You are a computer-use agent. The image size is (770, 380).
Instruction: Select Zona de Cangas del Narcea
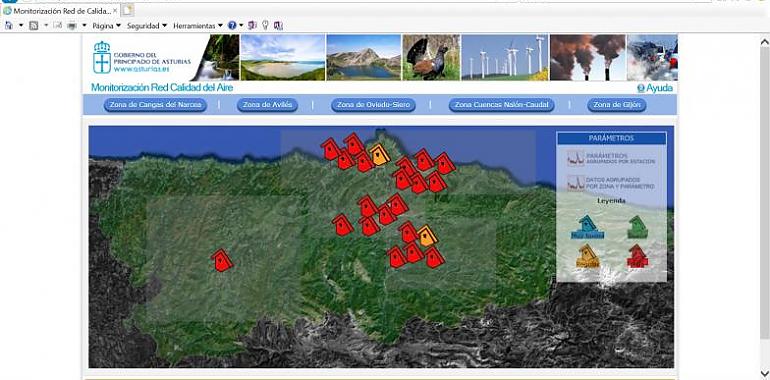click(155, 105)
